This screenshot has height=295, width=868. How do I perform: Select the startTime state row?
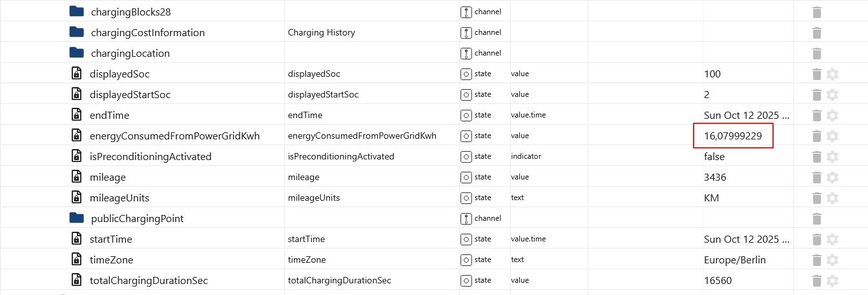[x=111, y=239]
